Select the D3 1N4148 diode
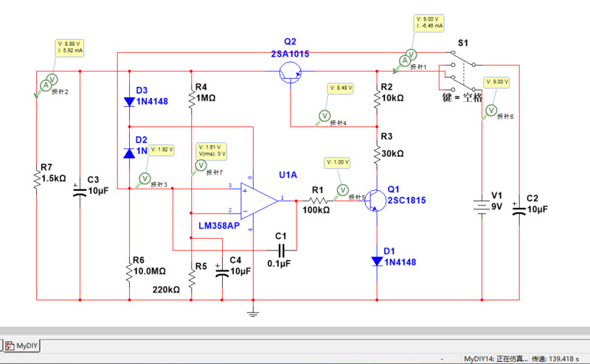The image size is (590, 364). [x=129, y=101]
